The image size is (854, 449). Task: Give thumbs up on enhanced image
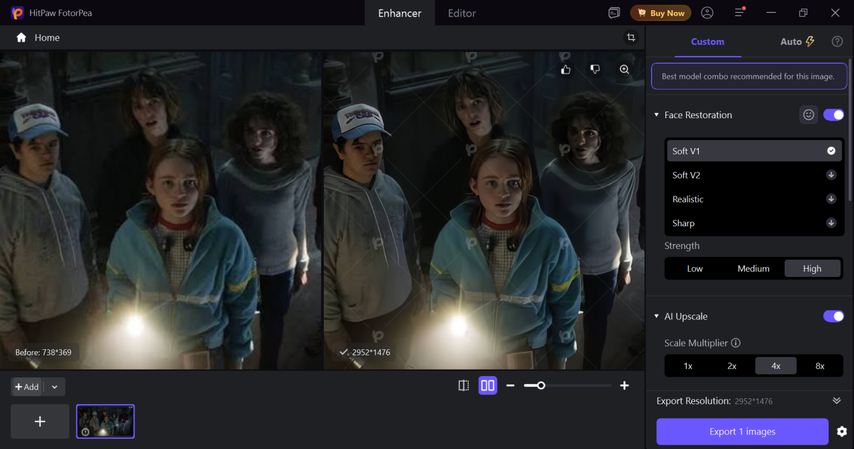coord(566,70)
